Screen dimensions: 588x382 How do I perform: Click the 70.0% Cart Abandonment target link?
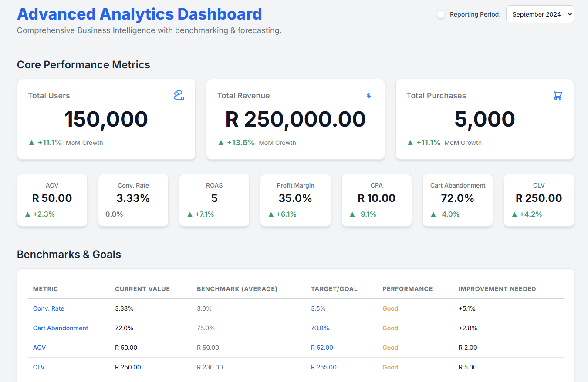pyautogui.click(x=320, y=328)
